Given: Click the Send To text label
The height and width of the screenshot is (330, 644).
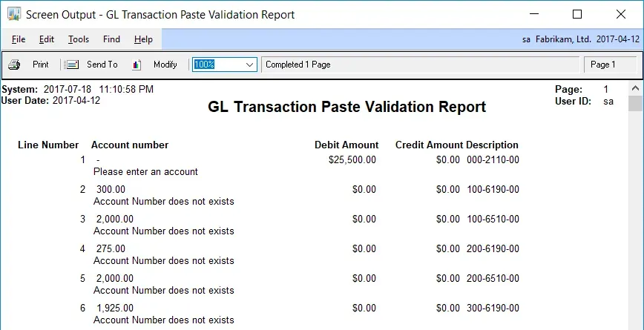Looking at the screenshot, I should [102, 65].
